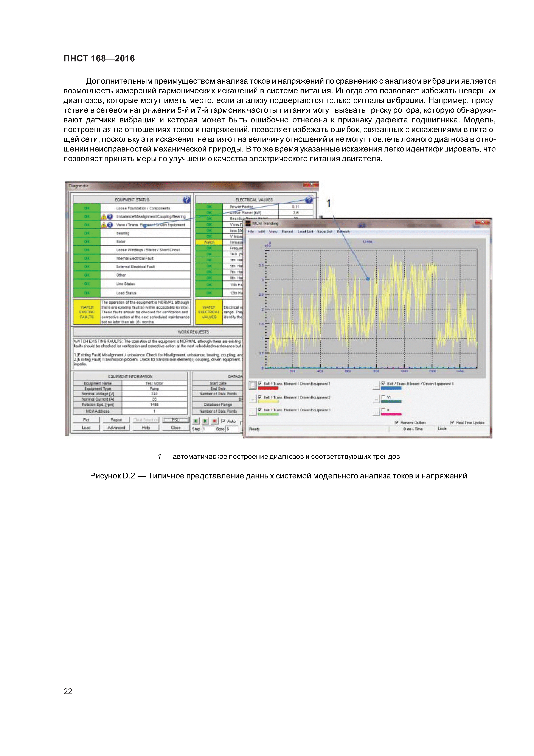Click the Goto input field
Image resolution: width=534 pixels, height=756 pixels.
[x=232, y=429]
